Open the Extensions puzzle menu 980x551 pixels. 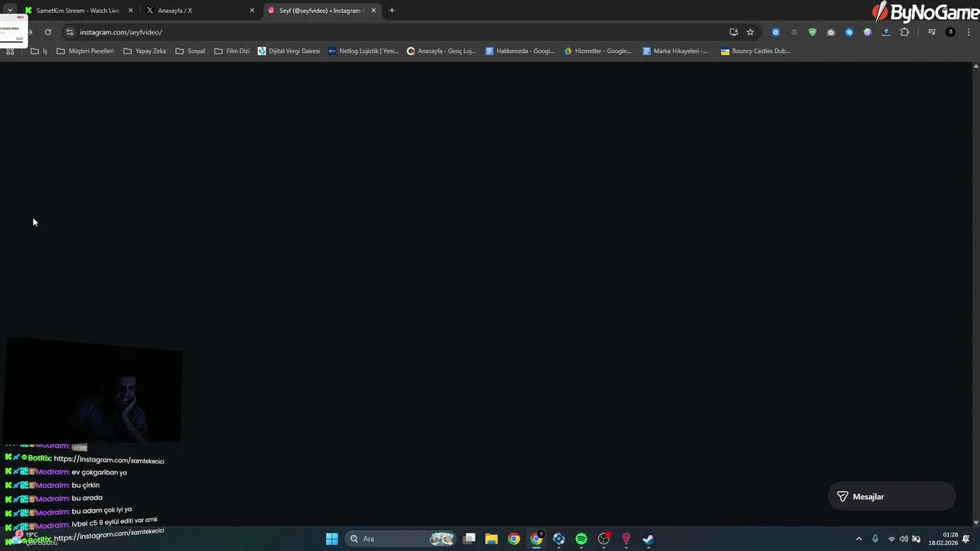pyautogui.click(x=904, y=32)
